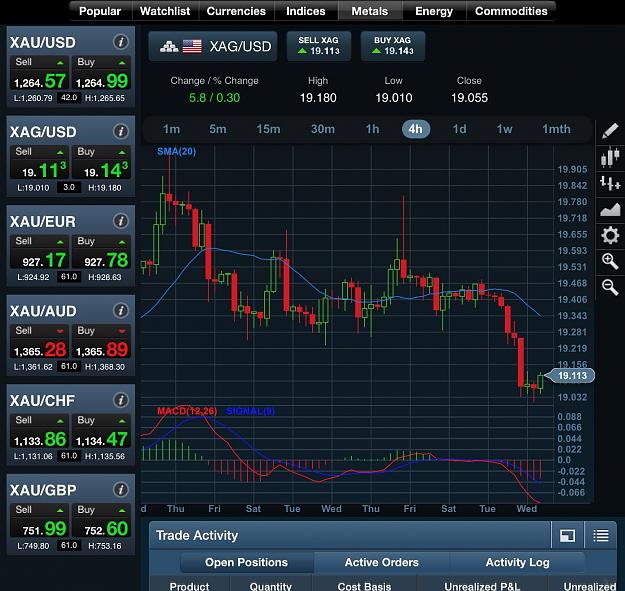Set chart timeframe to 5m
This screenshot has height=591, width=625.
pyautogui.click(x=218, y=129)
